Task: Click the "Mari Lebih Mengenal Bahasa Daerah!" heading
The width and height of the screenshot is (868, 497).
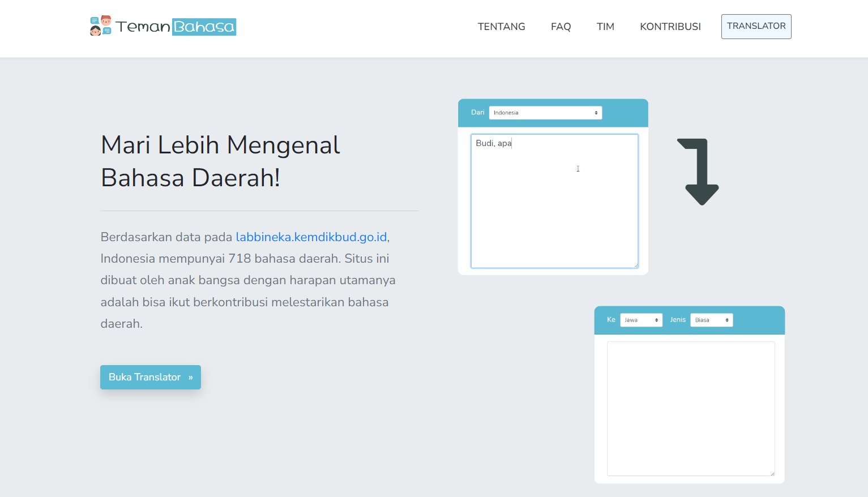Action: [x=220, y=161]
